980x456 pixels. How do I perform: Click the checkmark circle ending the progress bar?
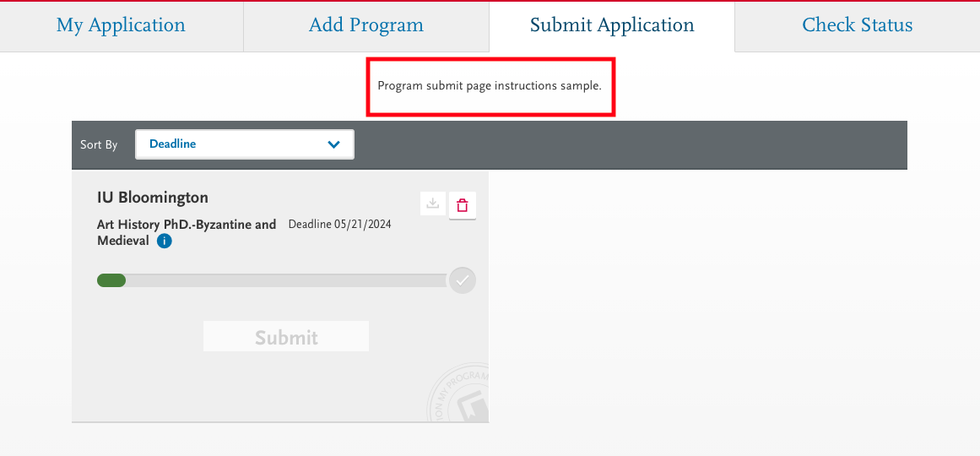[x=463, y=280]
